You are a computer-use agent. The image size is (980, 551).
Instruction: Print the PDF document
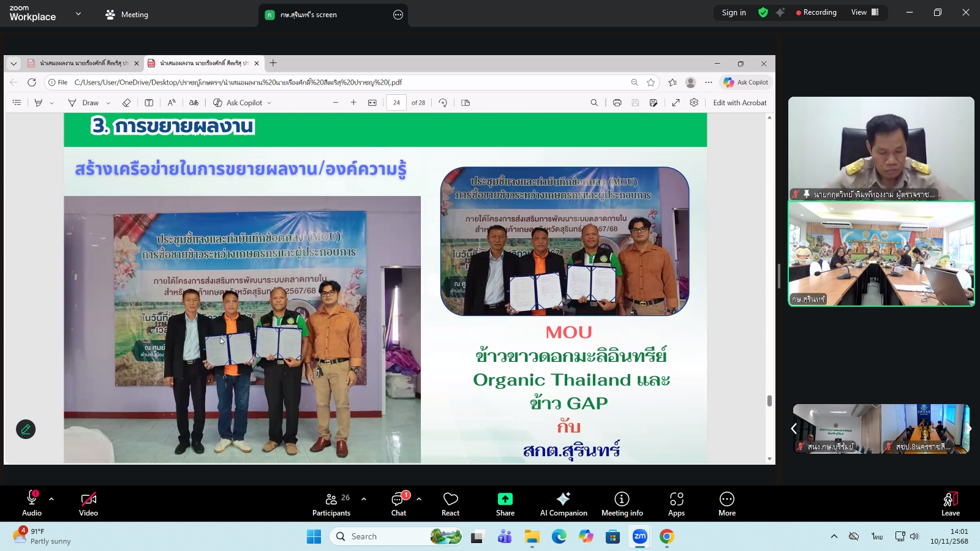click(617, 102)
